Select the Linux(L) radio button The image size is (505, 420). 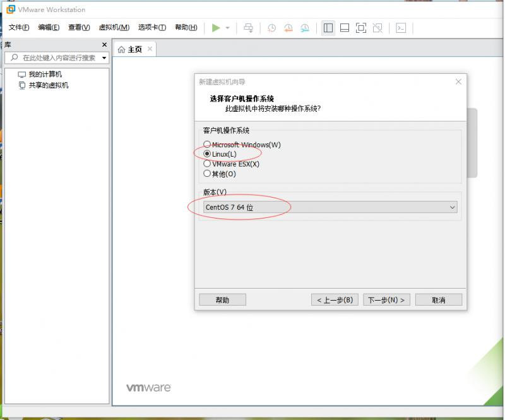[x=208, y=153]
